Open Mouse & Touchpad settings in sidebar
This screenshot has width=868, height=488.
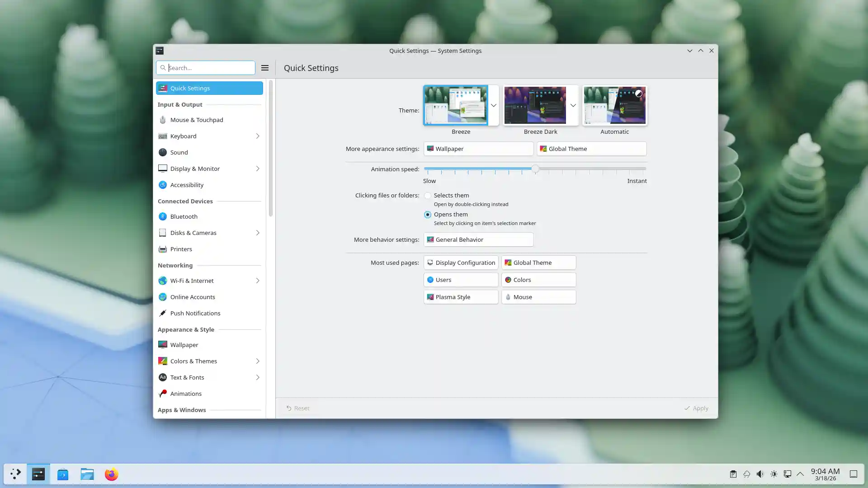pos(196,120)
